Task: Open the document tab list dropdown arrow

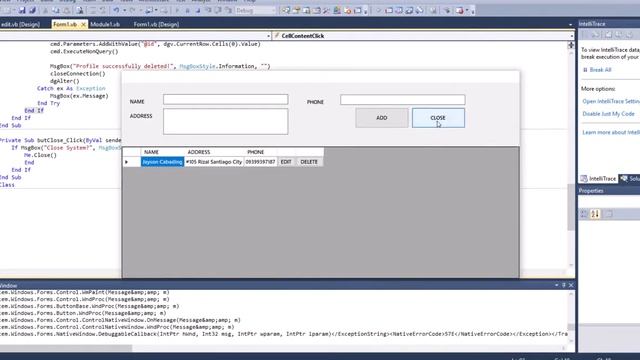Action: pyautogui.click(x=570, y=24)
